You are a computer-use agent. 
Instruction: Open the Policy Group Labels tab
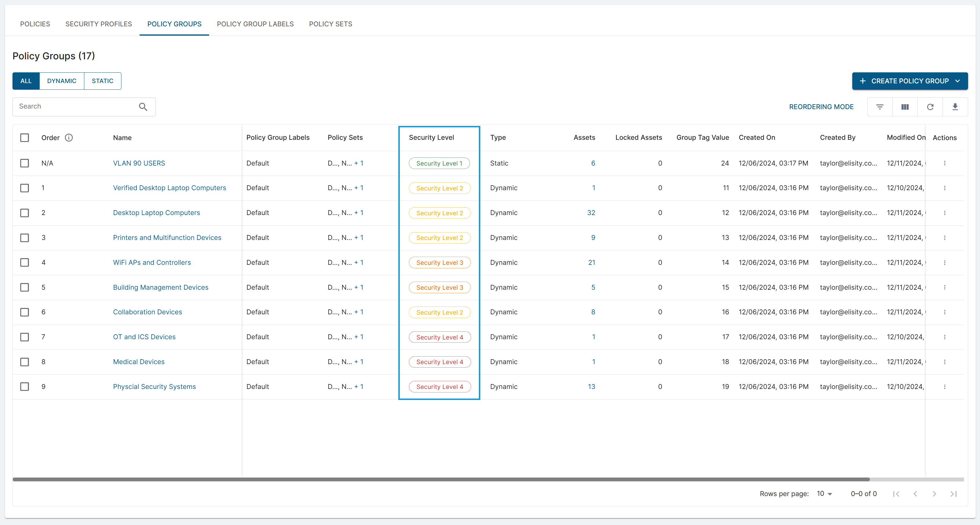coord(255,24)
